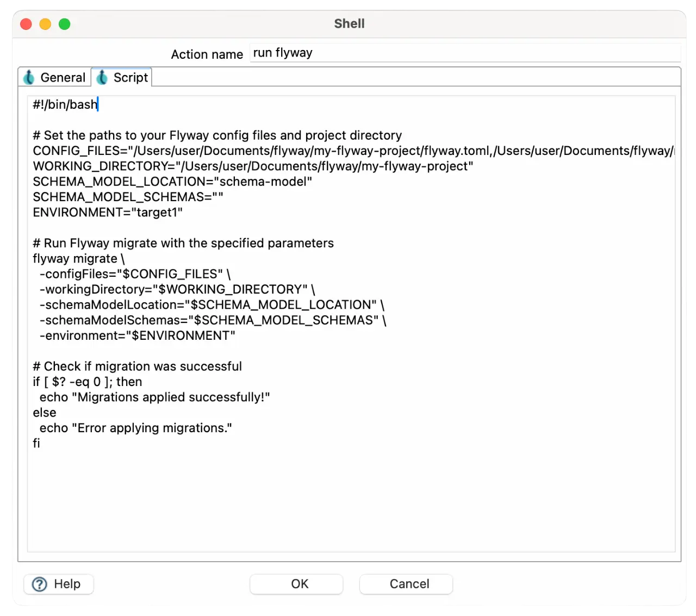Click the question mark Help icon
This screenshot has width=696, height=616.
pyautogui.click(x=40, y=584)
